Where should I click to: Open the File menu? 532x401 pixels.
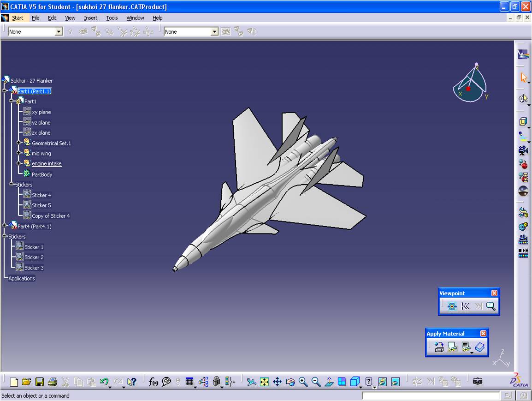tap(35, 18)
